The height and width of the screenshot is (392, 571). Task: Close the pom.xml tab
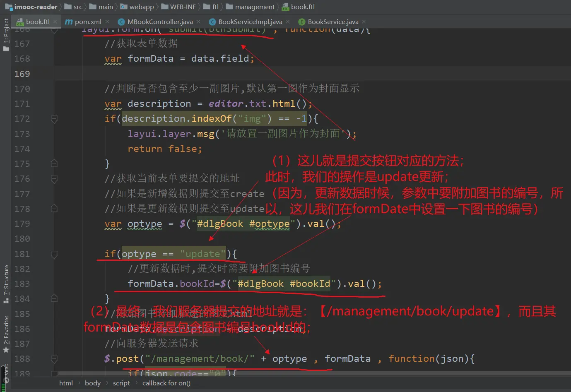[x=107, y=22]
